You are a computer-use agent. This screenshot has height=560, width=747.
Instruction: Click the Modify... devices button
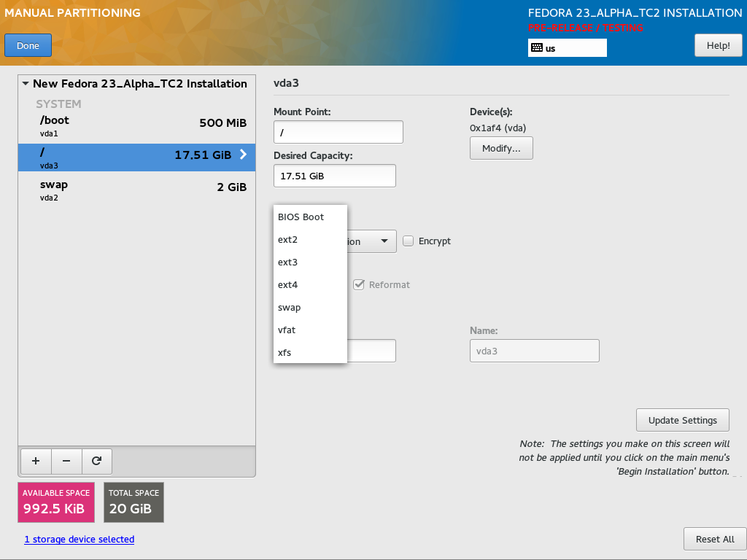(501, 149)
